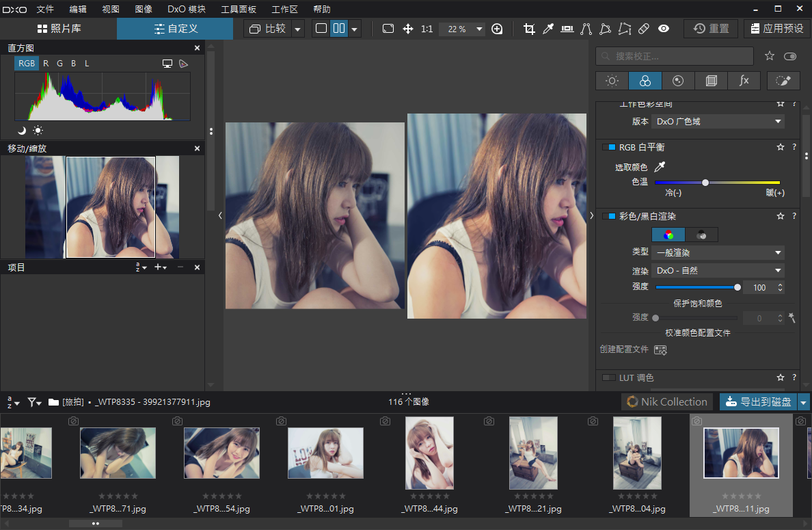Show shadow clipping with moon icon
This screenshot has height=530, width=812.
pyautogui.click(x=22, y=130)
